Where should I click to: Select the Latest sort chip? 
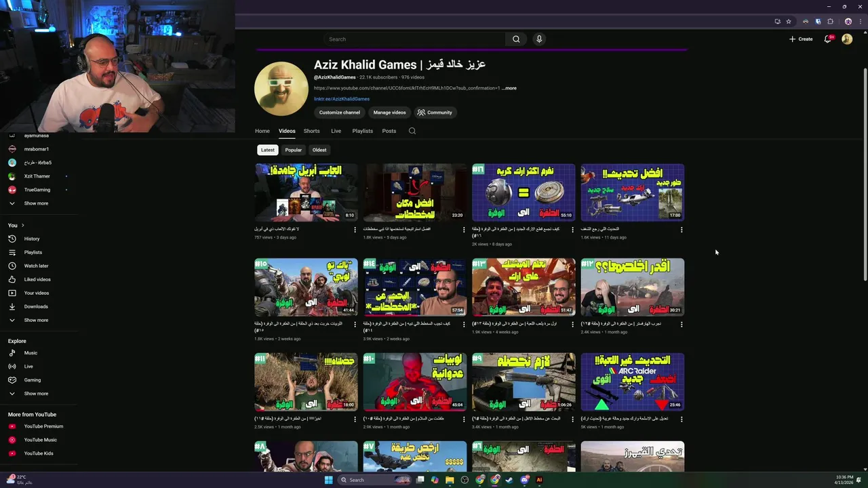(268, 150)
